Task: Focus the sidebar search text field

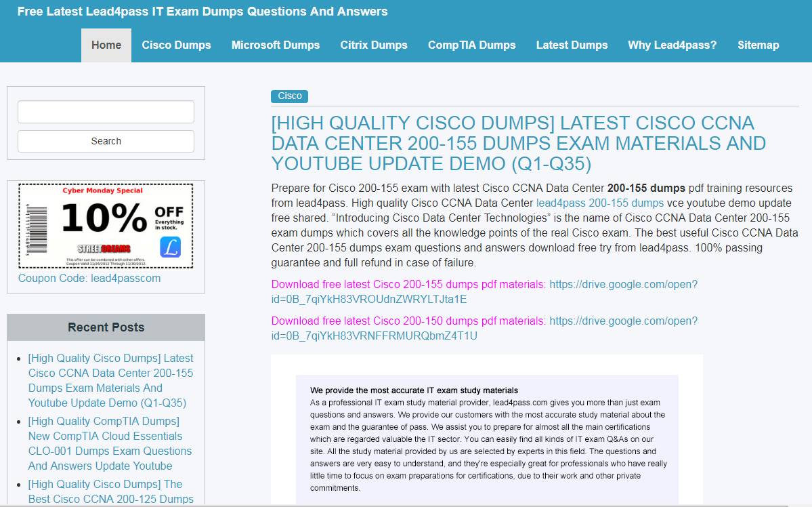Action: pos(106,112)
